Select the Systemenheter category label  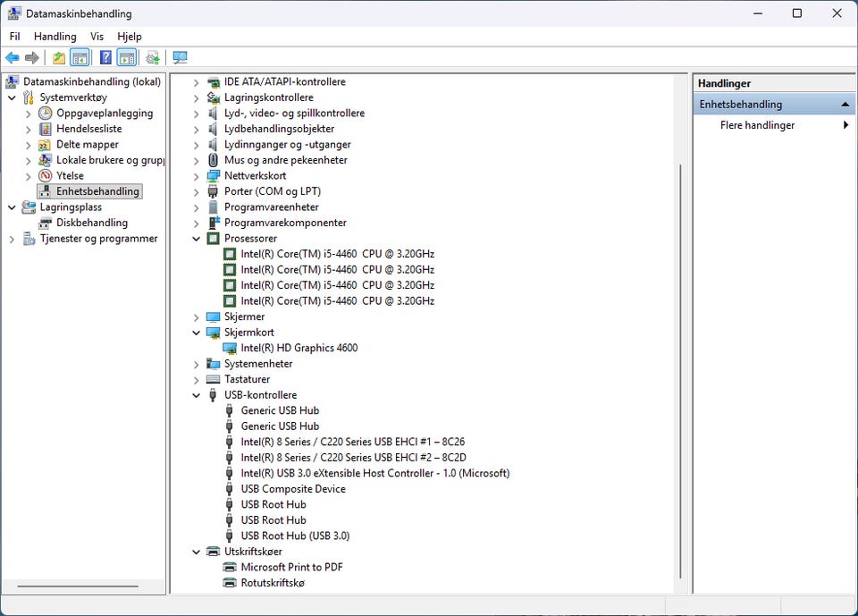[x=258, y=364]
